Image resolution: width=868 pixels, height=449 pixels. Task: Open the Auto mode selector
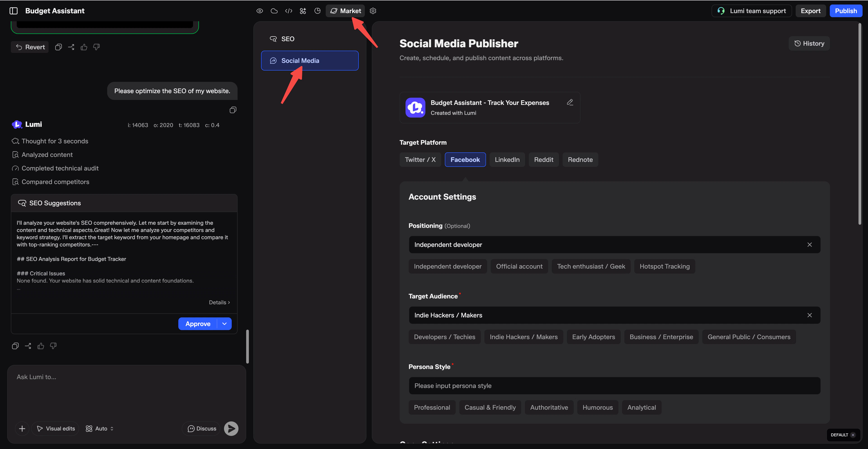tap(100, 428)
